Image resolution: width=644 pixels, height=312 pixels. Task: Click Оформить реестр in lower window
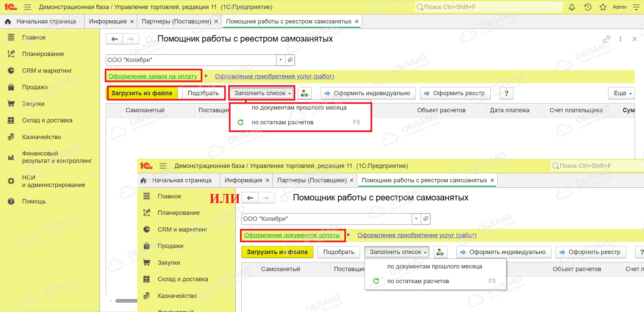tap(591, 252)
